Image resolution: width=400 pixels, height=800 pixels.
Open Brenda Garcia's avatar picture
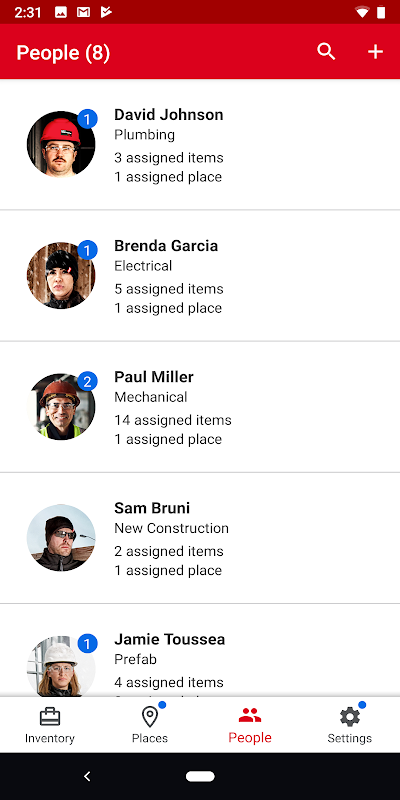point(61,275)
